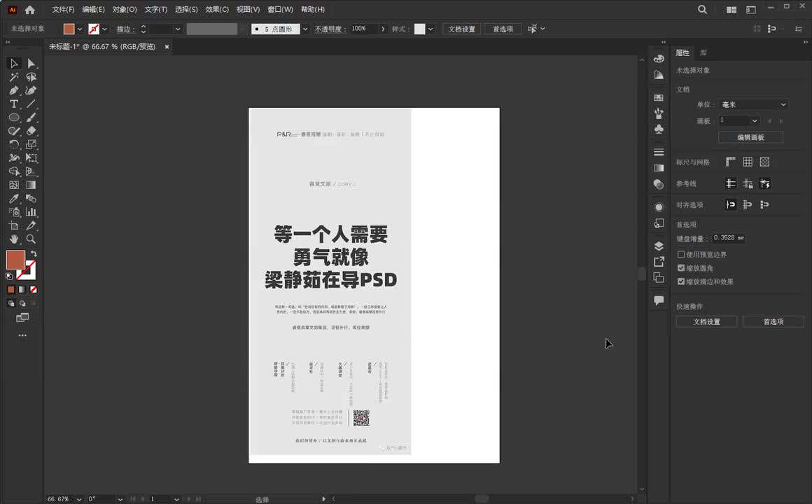
Task: Toggle smart guides button
Action: [765, 183]
